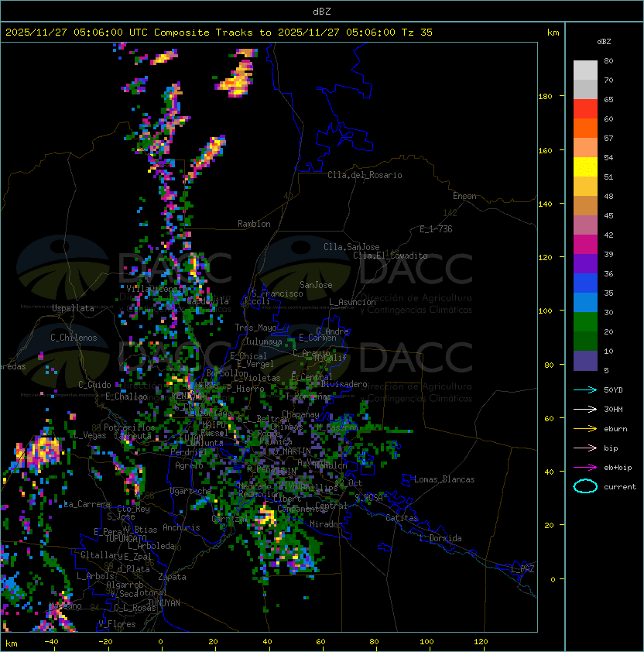
Task: Click the 'C_Guido' map label
Action: (94, 385)
